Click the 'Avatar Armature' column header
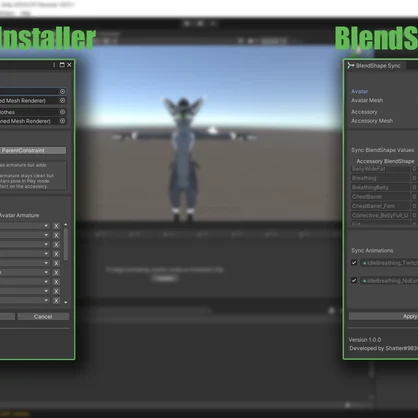 point(19,215)
